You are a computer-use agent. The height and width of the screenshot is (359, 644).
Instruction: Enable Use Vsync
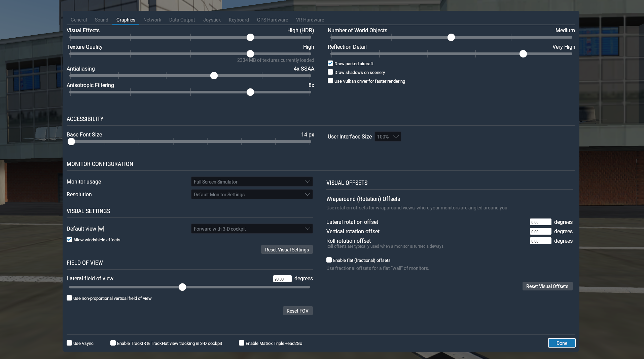pyautogui.click(x=69, y=343)
